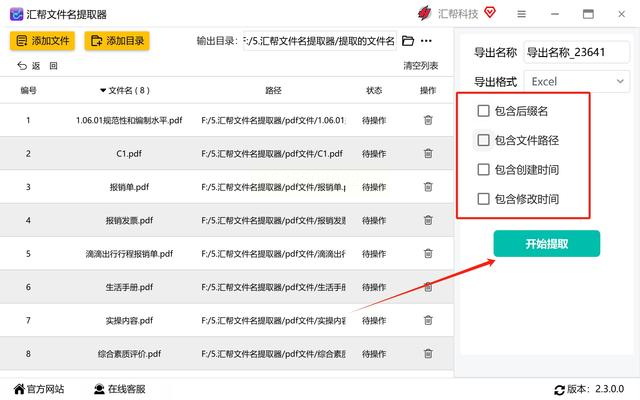Open 在线客服 link
The image size is (640, 400).
pyautogui.click(x=120, y=389)
